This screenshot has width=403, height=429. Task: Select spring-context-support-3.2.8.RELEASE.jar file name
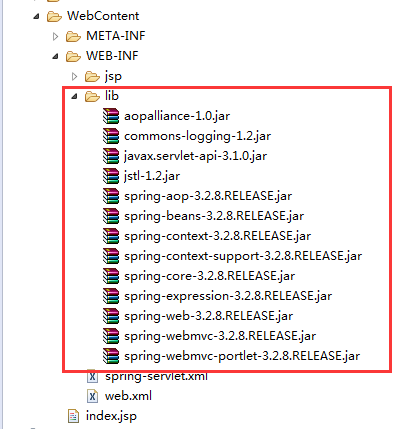(x=243, y=256)
